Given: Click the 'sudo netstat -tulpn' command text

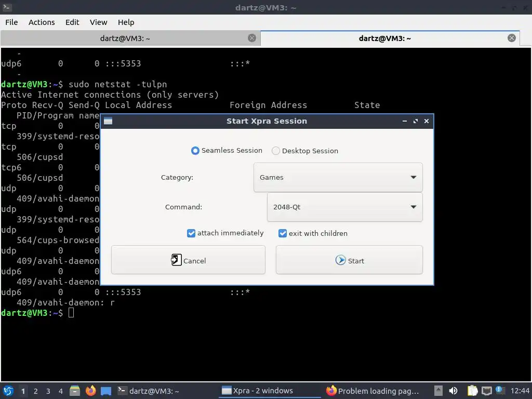Looking at the screenshot, I should 118,84.
